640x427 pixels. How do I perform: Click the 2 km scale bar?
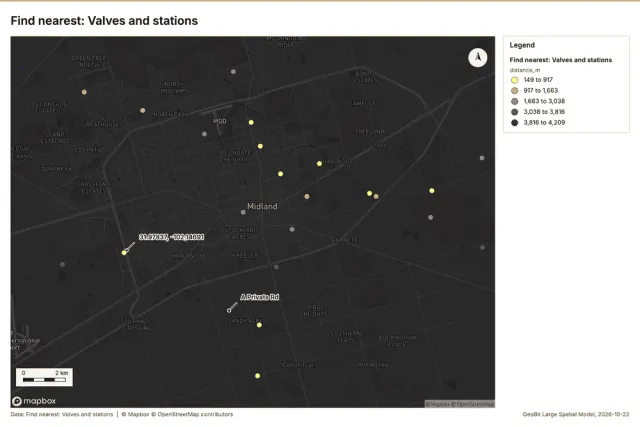pos(44,377)
